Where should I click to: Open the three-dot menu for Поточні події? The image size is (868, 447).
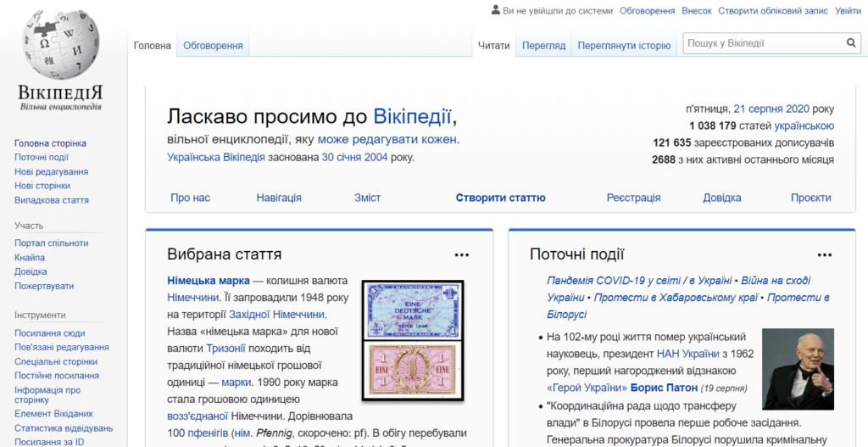coord(824,254)
